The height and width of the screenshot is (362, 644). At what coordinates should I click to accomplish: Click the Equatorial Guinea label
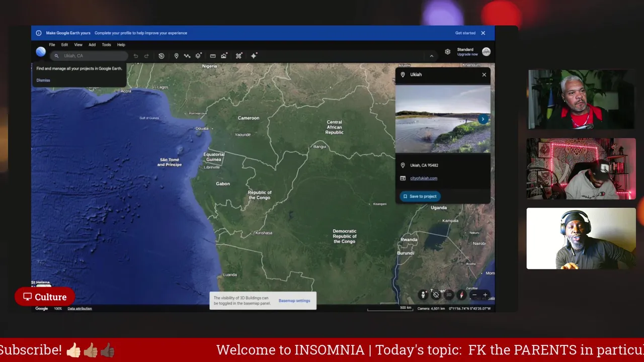(x=214, y=157)
